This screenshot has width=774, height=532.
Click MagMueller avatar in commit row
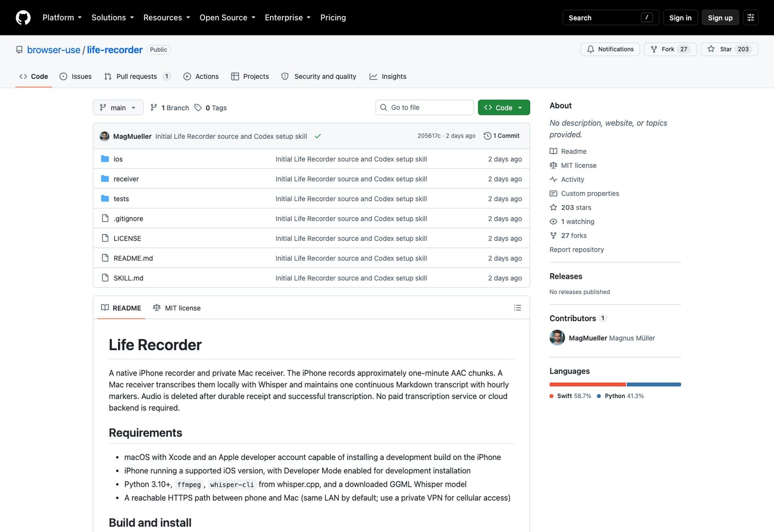point(104,136)
